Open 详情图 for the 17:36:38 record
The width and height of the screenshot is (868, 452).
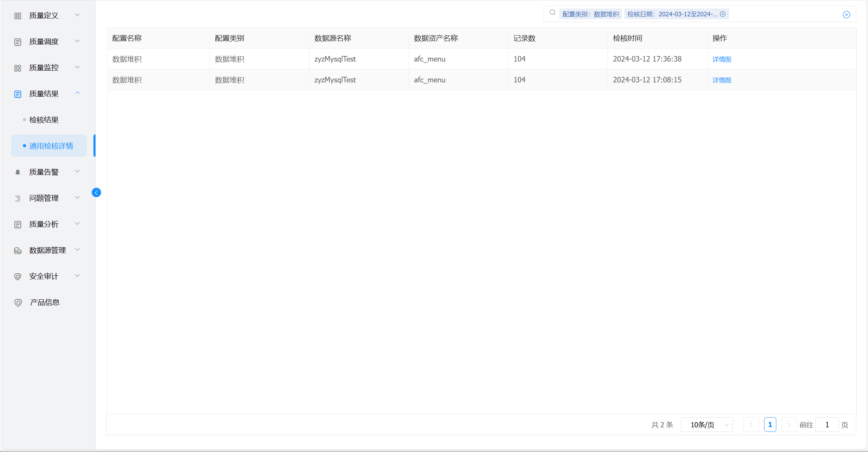point(722,59)
